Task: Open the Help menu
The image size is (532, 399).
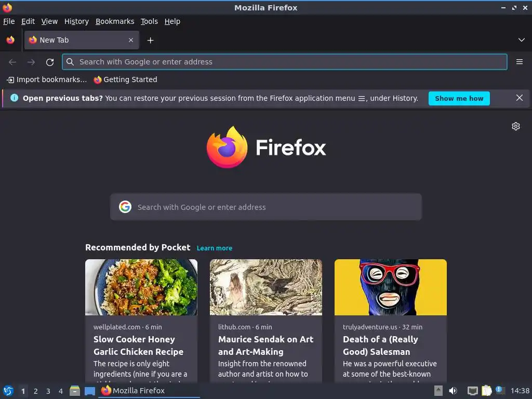Action: coord(172,21)
